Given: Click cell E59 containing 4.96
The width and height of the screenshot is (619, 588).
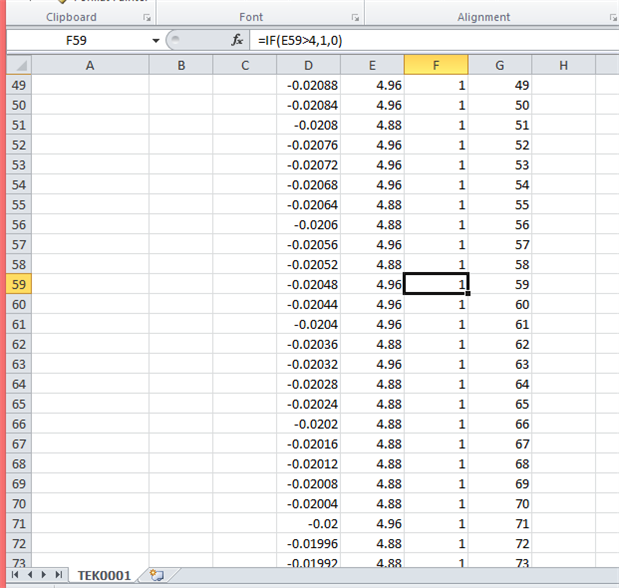Looking at the screenshot, I should click(372, 284).
